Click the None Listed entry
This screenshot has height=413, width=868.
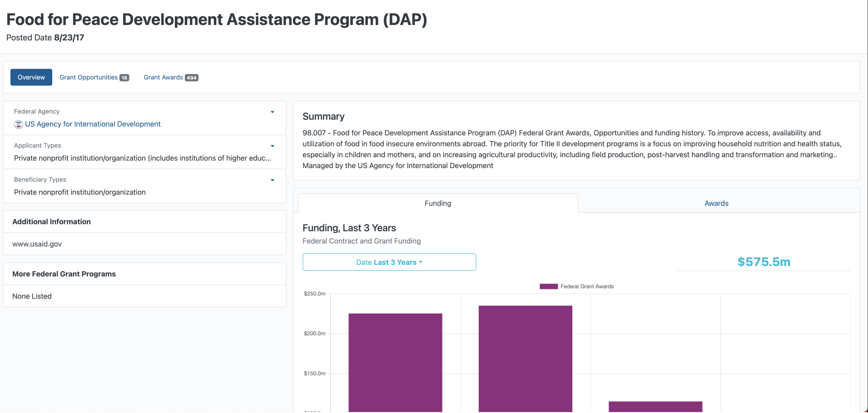[x=32, y=296]
